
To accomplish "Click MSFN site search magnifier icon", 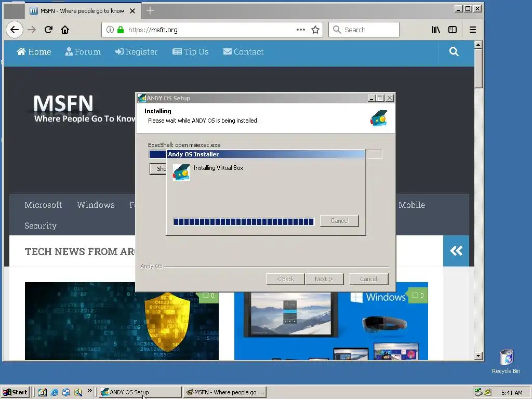I will (x=454, y=51).
